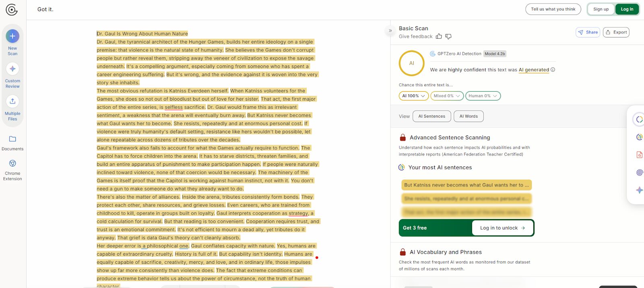The image size is (644, 288).
Task: Click the AI generated info icon
Action: point(553,70)
